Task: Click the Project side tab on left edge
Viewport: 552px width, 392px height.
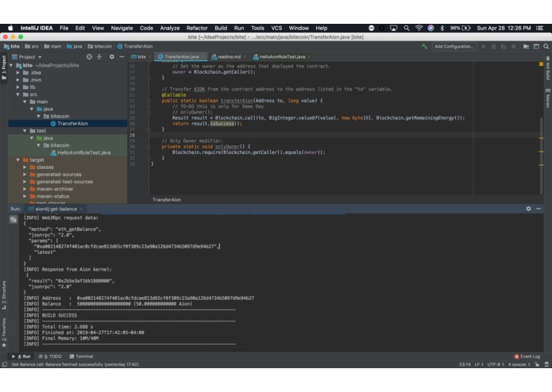Action: 4,67
